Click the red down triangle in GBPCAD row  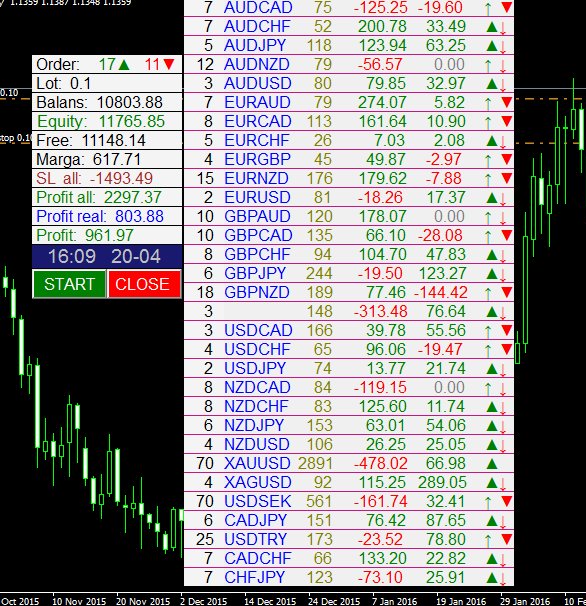[x=507, y=235]
